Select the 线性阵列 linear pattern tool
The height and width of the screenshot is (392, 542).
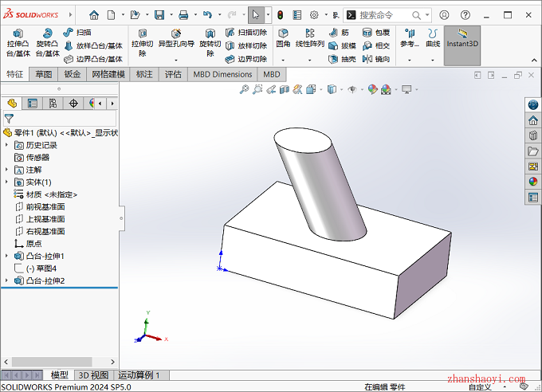(310, 38)
